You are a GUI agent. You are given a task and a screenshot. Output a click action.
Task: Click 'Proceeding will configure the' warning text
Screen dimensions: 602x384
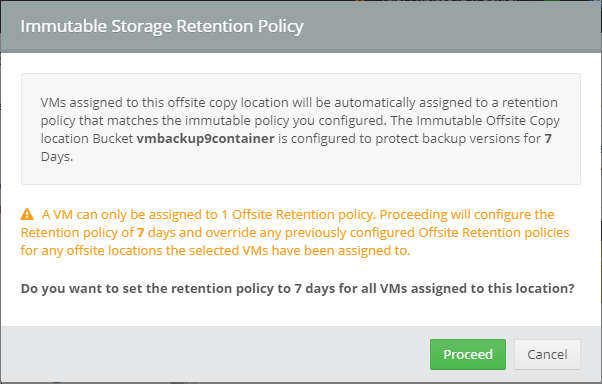[x=467, y=214]
